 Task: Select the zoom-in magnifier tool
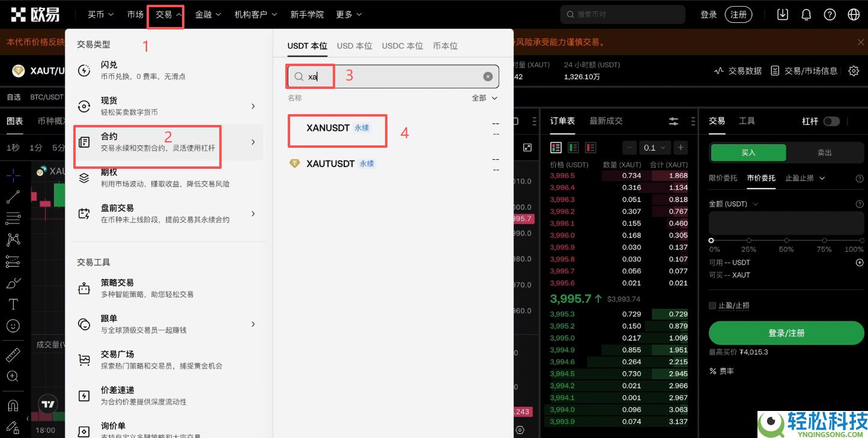pyautogui.click(x=13, y=377)
